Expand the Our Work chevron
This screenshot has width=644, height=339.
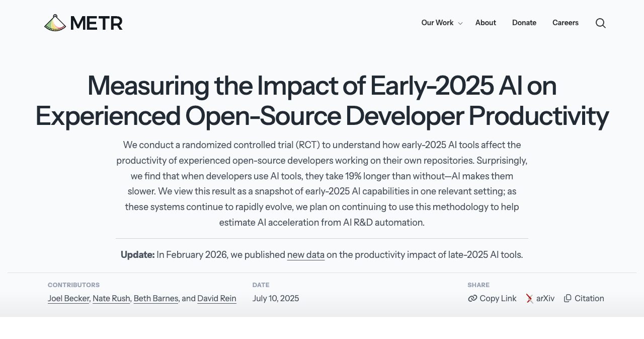click(460, 23)
